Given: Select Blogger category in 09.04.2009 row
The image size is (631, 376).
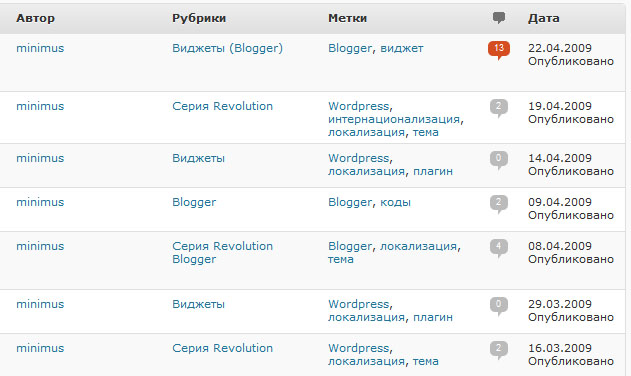Looking at the screenshot, I should pos(194,202).
